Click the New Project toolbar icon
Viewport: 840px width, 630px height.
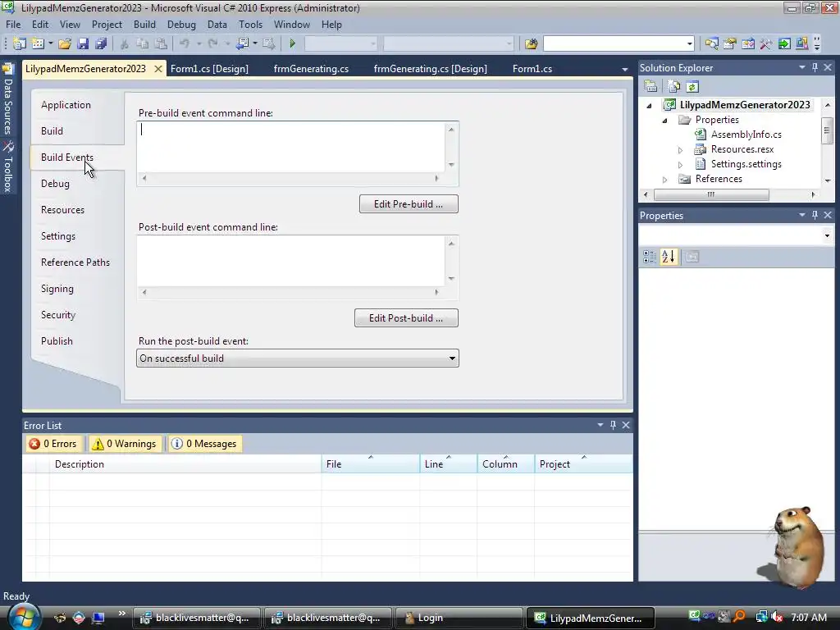pyautogui.click(x=20, y=43)
